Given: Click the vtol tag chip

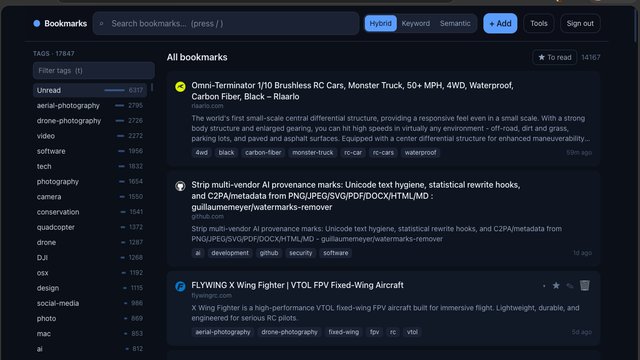Looking at the screenshot, I should point(412,332).
